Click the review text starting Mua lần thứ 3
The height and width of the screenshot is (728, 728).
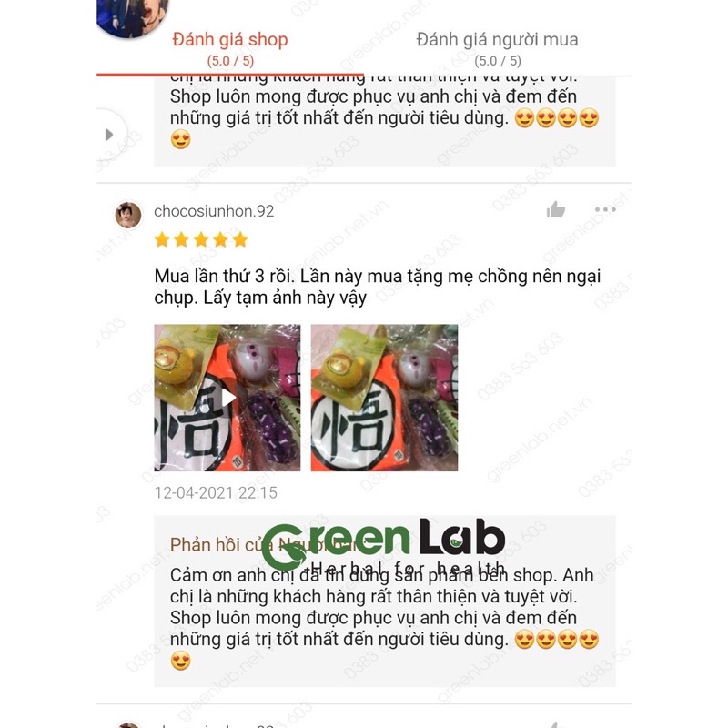click(377, 287)
